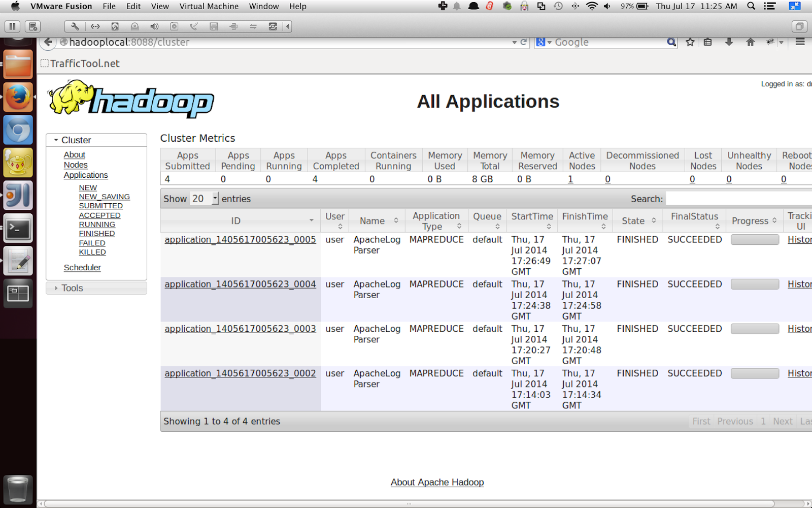Open the Virtual Machine menu
Screen dimensions: 812x508
pyautogui.click(x=209, y=6)
